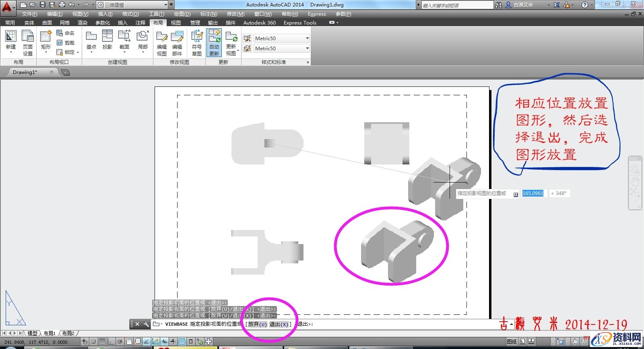Switch to the 视图 ribbon tab

(176, 23)
